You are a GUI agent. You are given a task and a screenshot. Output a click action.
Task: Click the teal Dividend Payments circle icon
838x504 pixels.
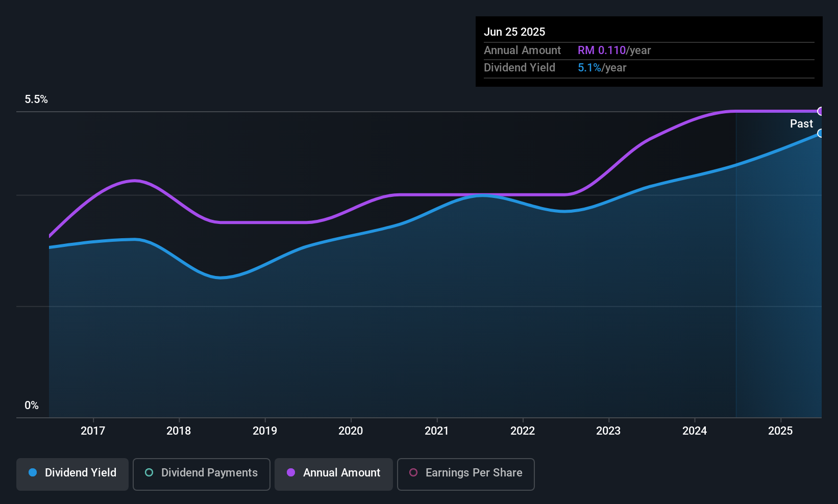[x=149, y=472]
